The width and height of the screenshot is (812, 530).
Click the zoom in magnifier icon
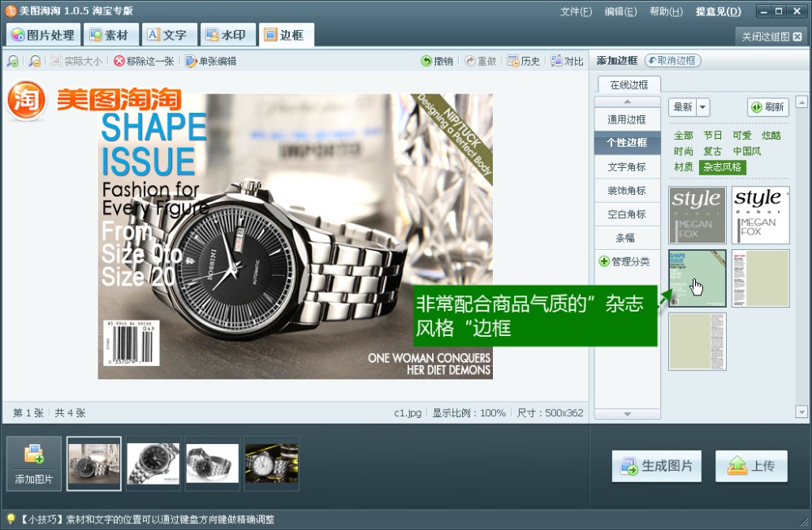tap(12, 61)
